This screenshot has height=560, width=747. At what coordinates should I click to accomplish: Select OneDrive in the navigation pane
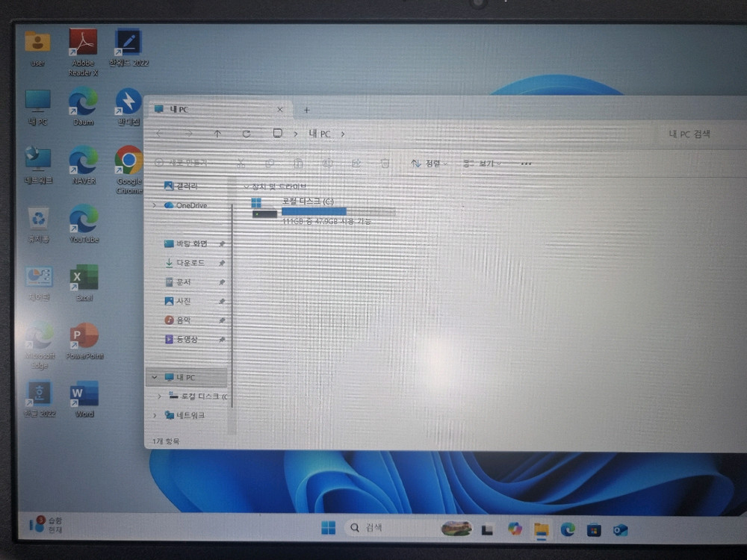186,205
